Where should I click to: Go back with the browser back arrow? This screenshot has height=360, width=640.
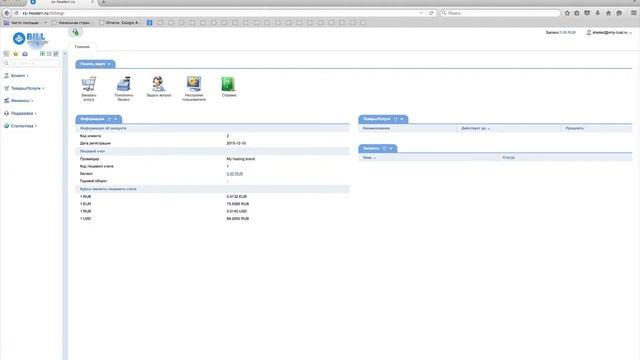pyautogui.click(x=7, y=13)
